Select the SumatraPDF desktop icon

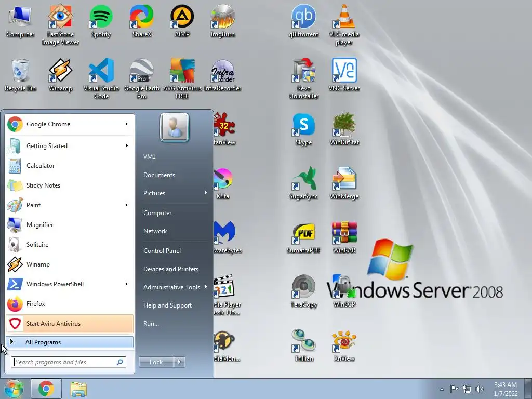[303, 237]
